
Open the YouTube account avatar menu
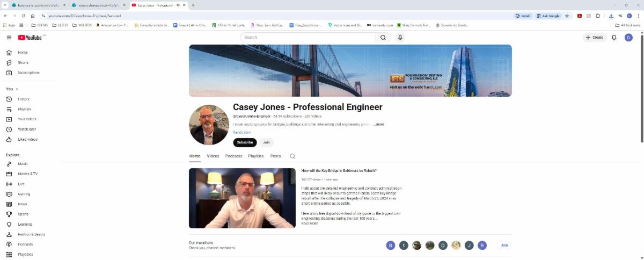pyautogui.click(x=628, y=38)
